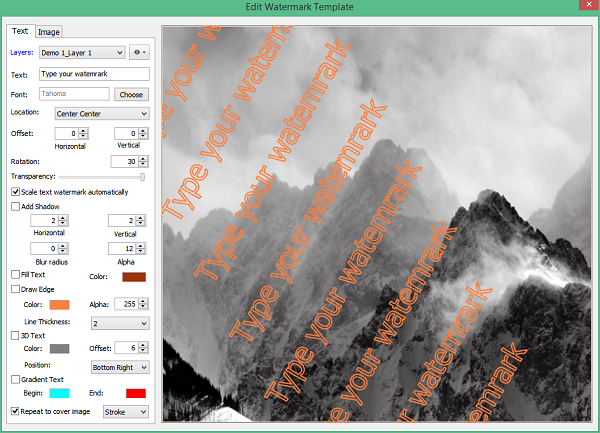Pick the cyan gradient Begin color

click(x=59, y=393)
